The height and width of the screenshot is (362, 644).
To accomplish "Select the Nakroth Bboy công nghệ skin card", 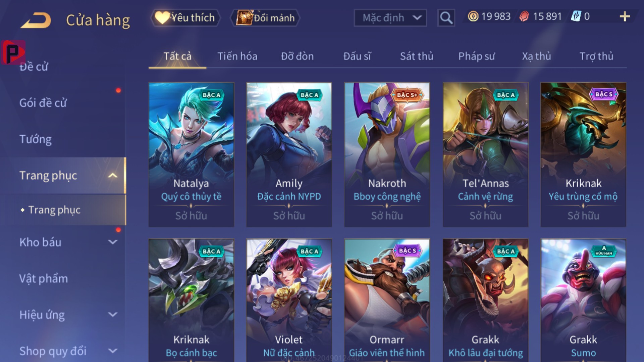I will tap(387, 154).
